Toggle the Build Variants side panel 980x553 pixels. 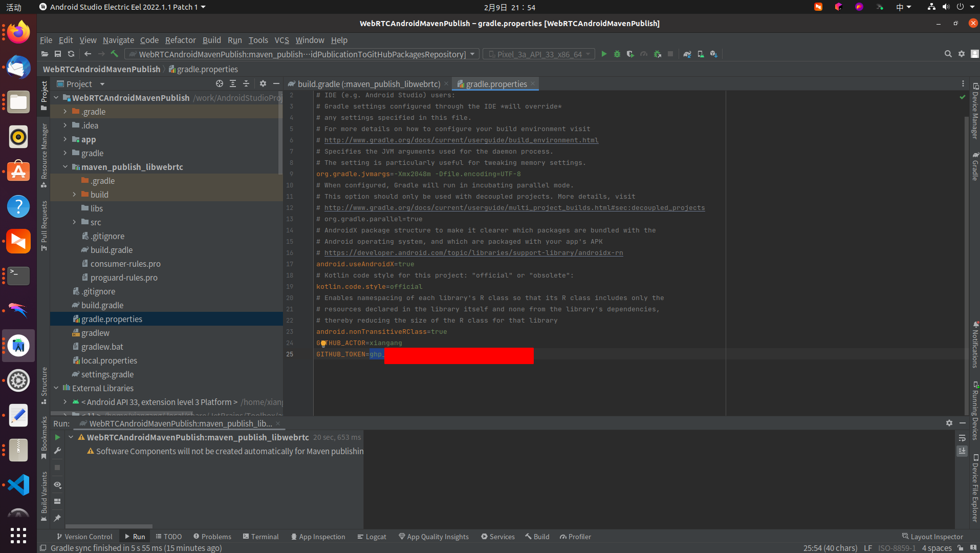44,496
